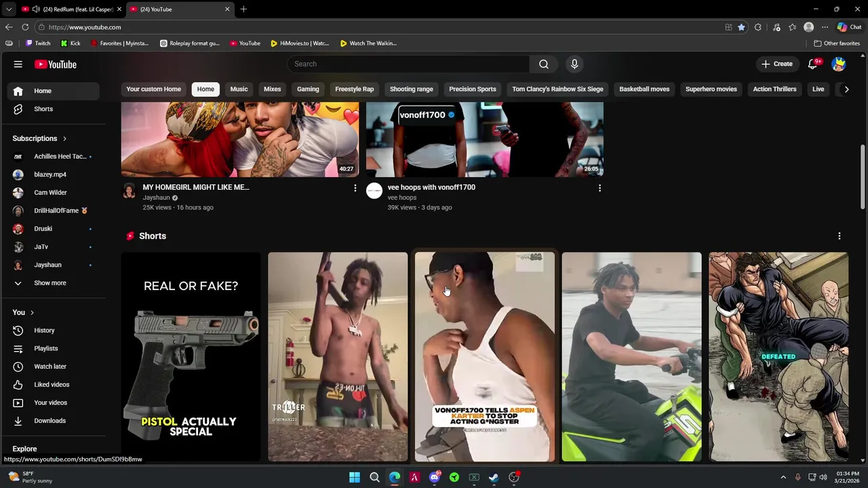Open Windows Start menu

[x=355, y=477]
